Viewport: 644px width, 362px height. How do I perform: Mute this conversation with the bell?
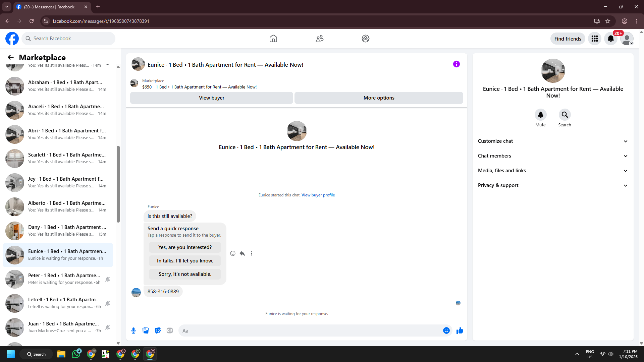click(x=540, y=115)
